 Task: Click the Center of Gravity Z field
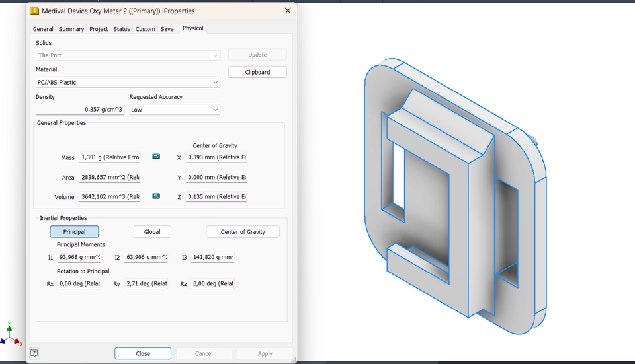tap(216, 197)
